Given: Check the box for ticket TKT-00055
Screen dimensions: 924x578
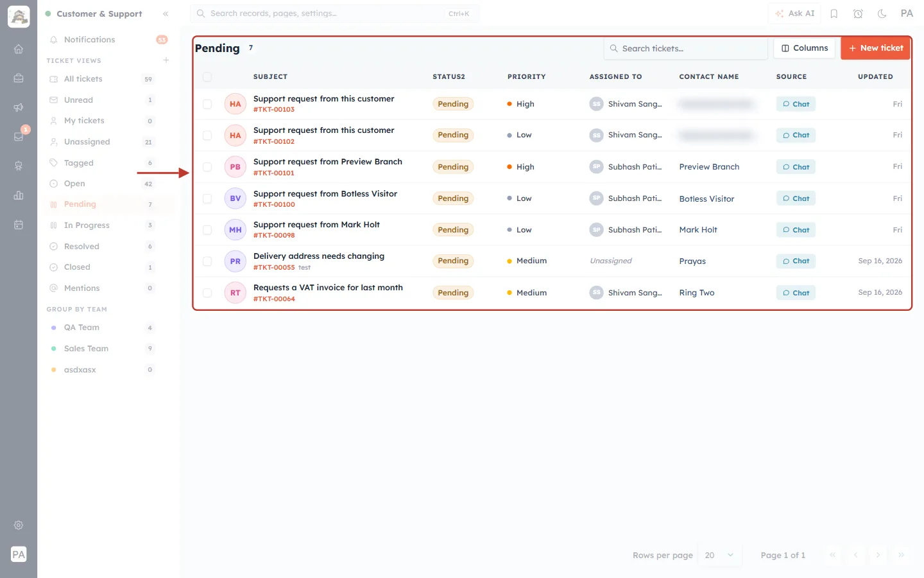Looking at the screenshot, I should (207, 261).
